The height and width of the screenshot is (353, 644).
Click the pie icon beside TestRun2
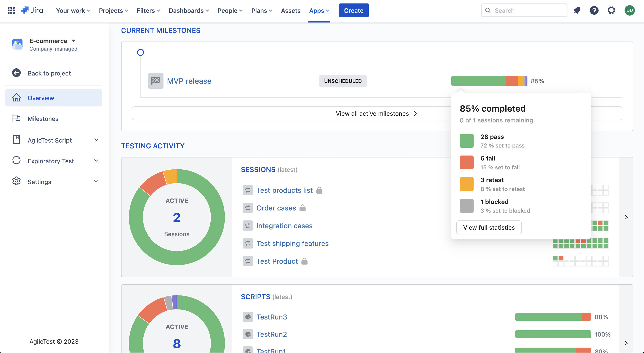[x=248, y=334]
